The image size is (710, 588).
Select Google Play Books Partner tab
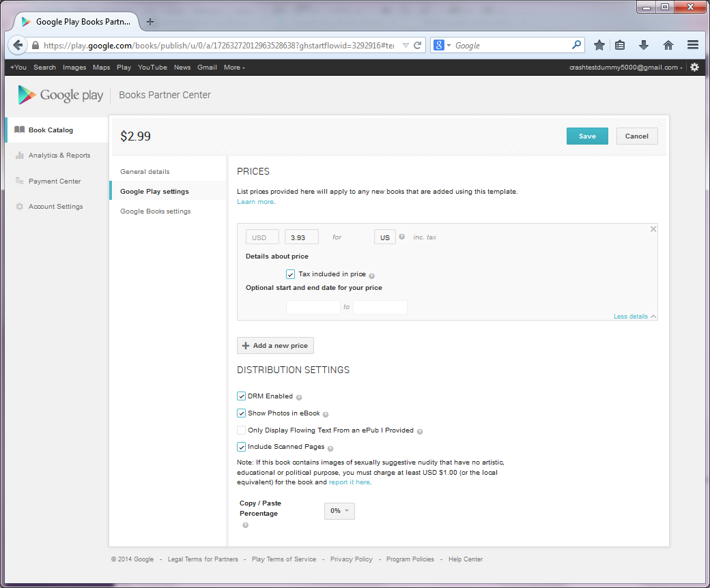click(76, 22)
